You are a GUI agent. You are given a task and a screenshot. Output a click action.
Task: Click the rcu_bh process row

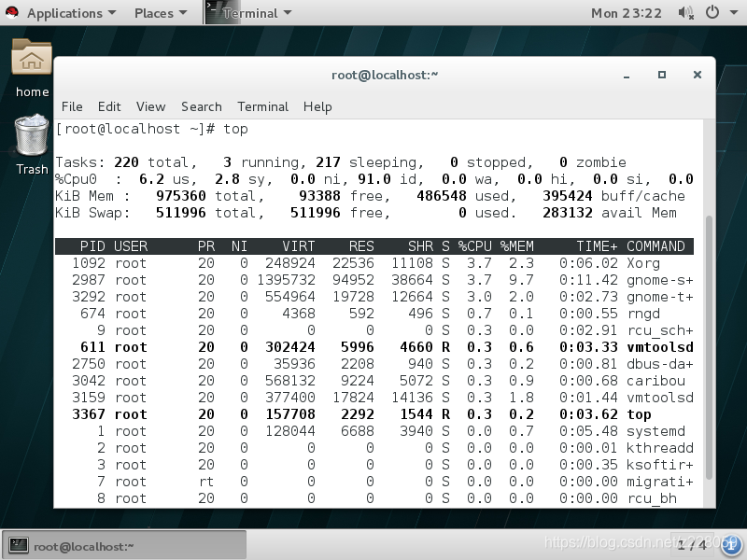tap(374, 498)
